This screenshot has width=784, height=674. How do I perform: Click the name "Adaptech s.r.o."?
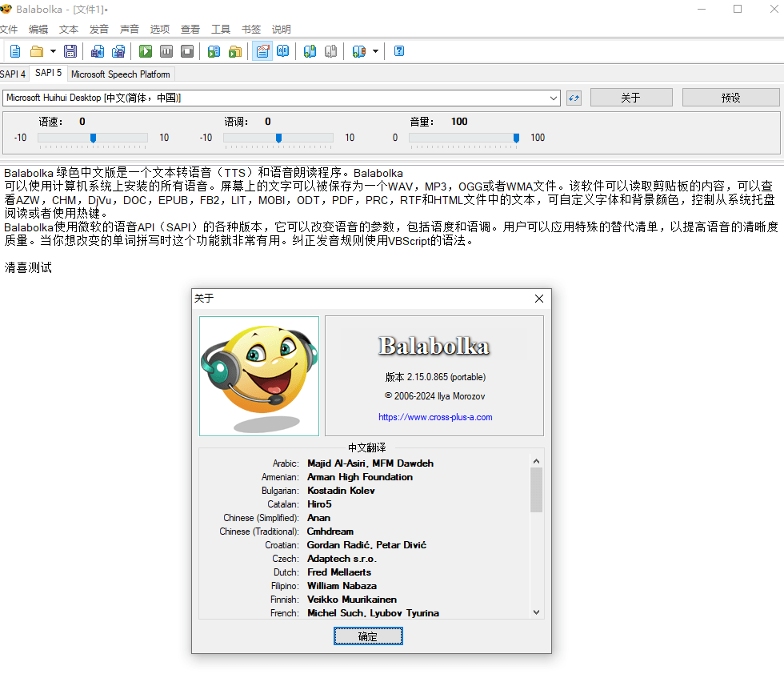342,559
